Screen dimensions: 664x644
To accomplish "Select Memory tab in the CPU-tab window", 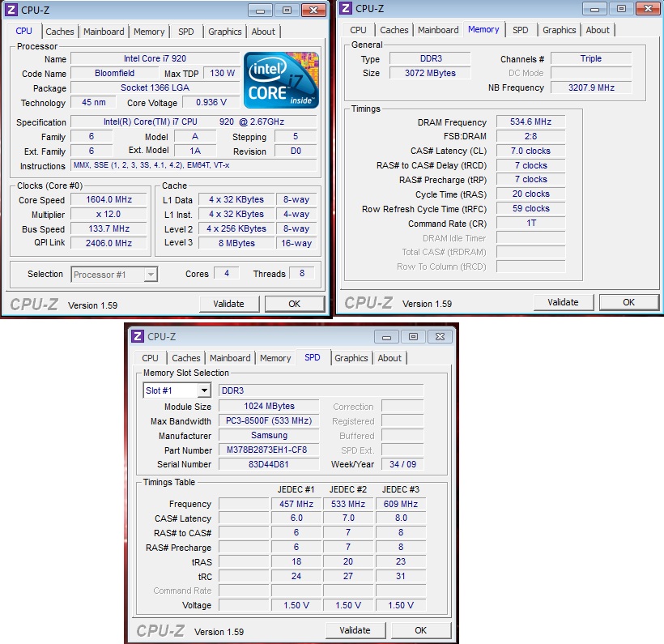I will (149, 32).
